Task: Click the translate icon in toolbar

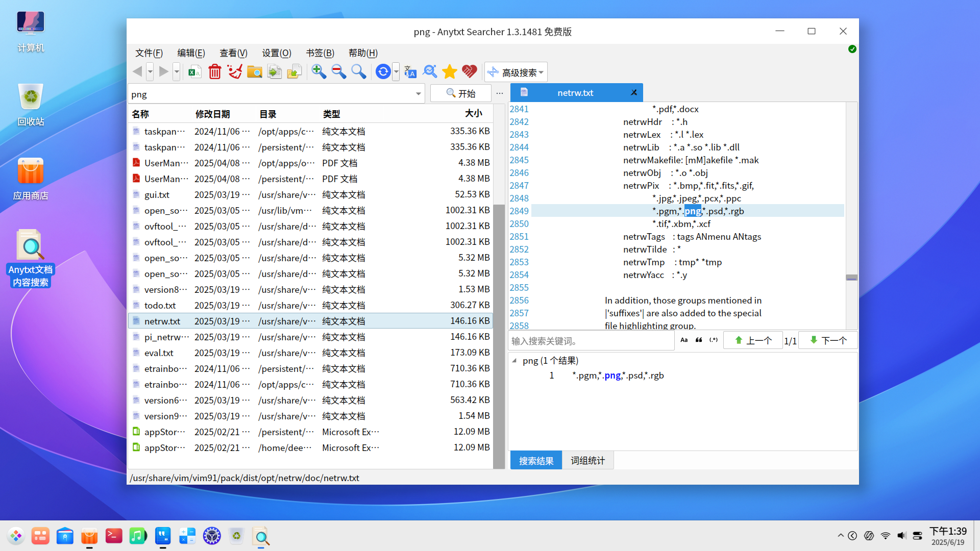Action: click(x=410, y=72)
